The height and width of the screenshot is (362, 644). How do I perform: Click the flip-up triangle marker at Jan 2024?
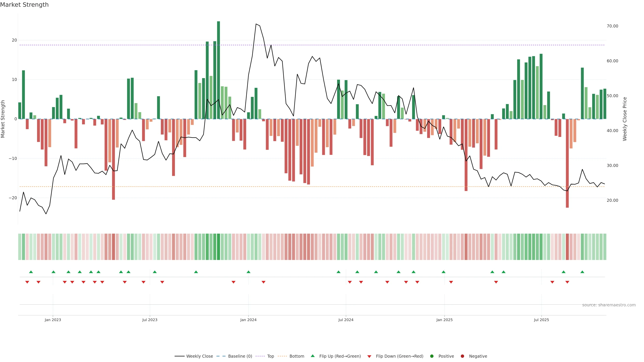click(x=248, y=272)
